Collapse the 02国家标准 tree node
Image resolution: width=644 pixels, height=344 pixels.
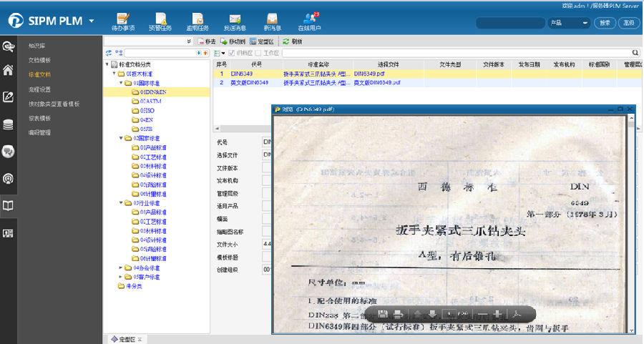point(121,138)
